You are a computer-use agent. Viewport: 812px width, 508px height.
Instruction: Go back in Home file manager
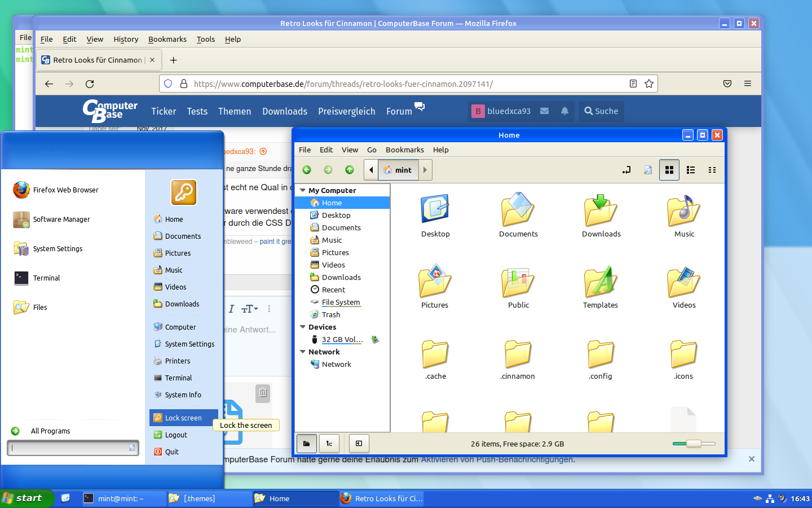pos(307,170)
